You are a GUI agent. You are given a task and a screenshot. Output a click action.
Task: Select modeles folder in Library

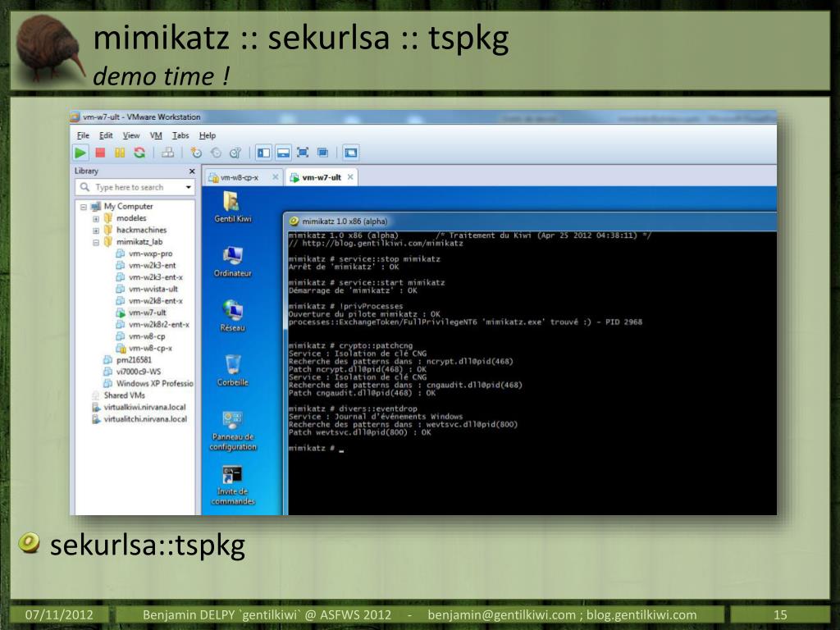[131, 218]
